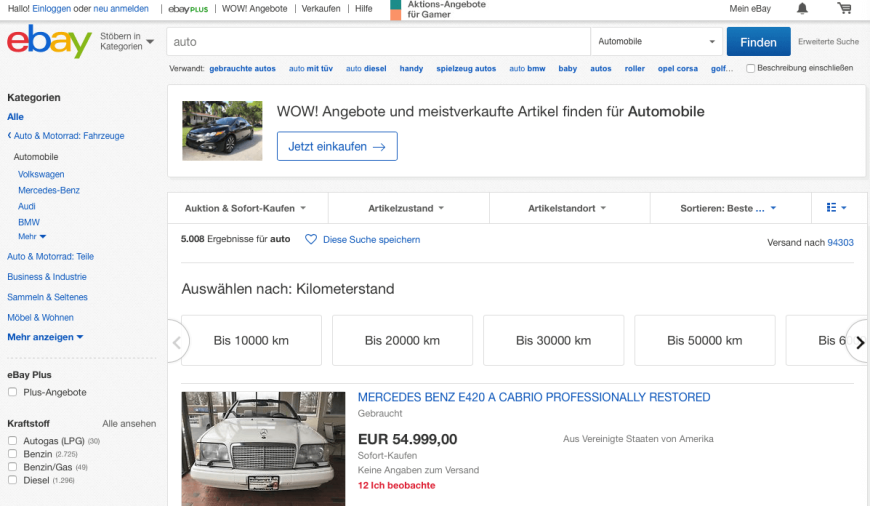Viewport: 870px width, 506px height.
Task: Open the shopping cart icon
Action: [844, 8]
